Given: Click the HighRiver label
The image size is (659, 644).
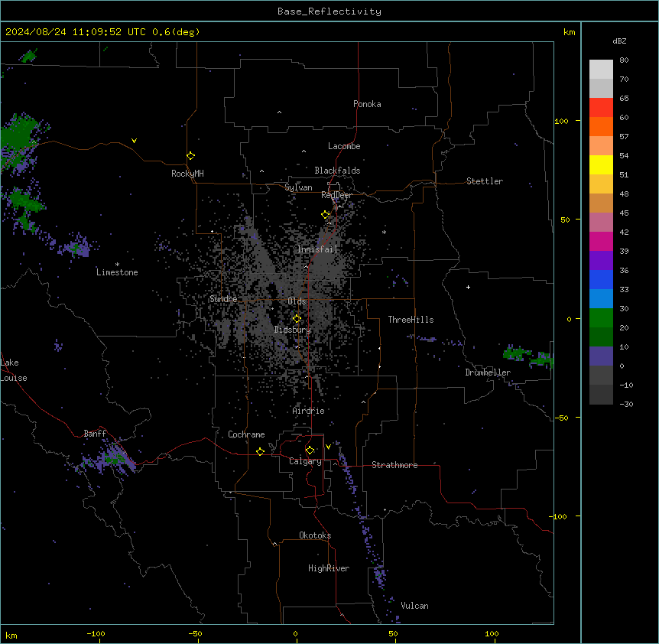Looking at the screenshot, I should click(329, 568).
